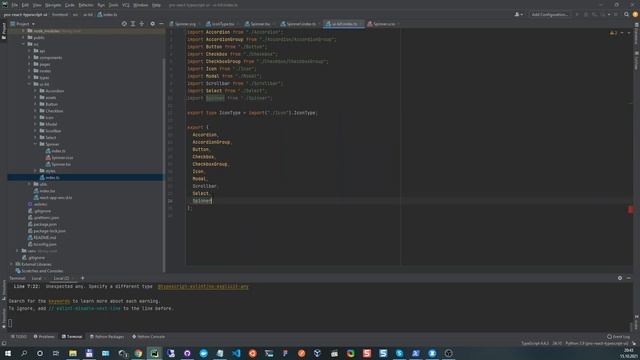Open Google Chrome from taskbar
The image size is (640, 360).
(138, 353)
